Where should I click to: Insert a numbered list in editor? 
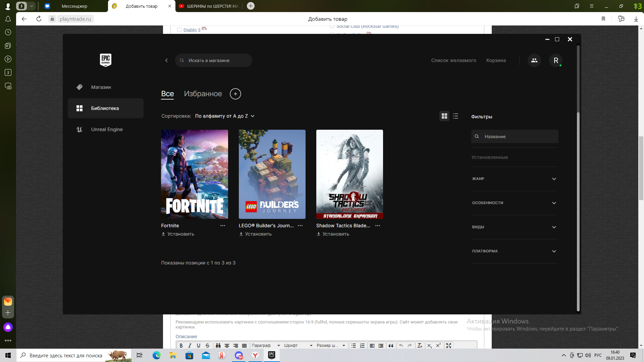pyautogui.click(x=362, y=346)
